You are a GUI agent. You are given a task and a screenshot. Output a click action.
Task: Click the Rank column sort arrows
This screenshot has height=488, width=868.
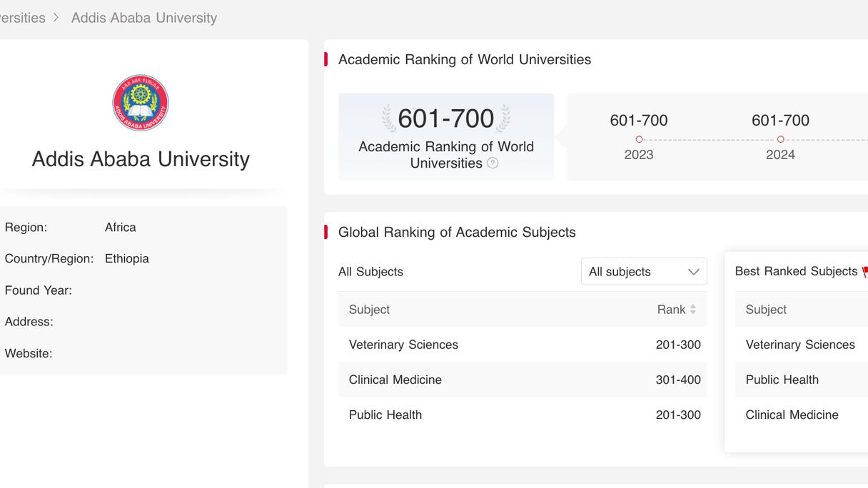point(692,310)
